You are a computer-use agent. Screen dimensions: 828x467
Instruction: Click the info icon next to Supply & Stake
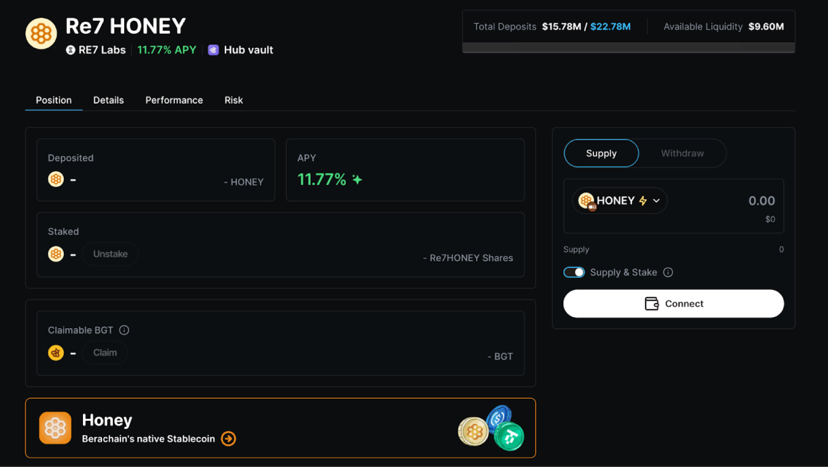click(x=668, y=272)
